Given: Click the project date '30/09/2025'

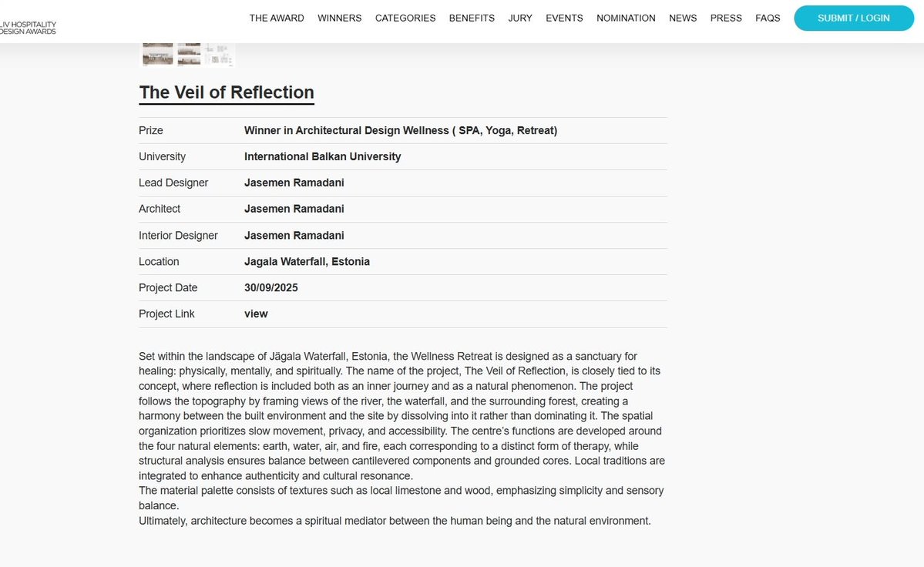Looking at the screenshot, I should (x=271, y=288).
